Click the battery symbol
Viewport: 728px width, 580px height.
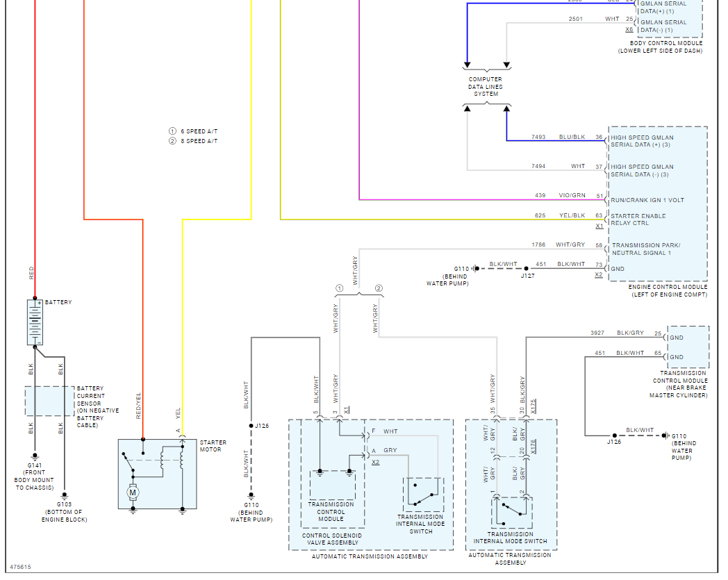(x=35, y=322)
